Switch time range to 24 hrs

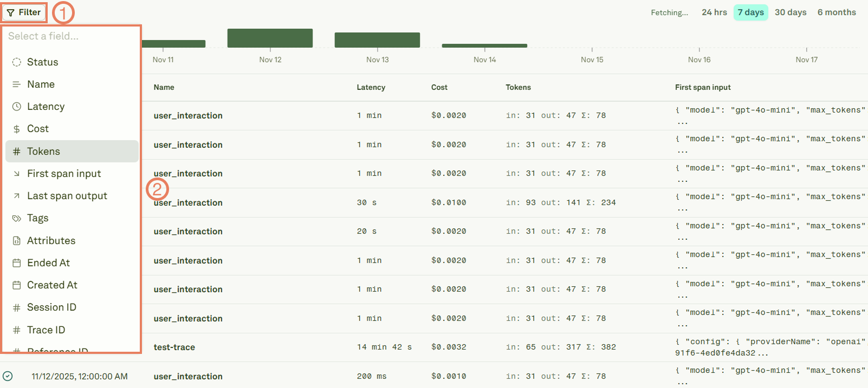coord(714,12)
